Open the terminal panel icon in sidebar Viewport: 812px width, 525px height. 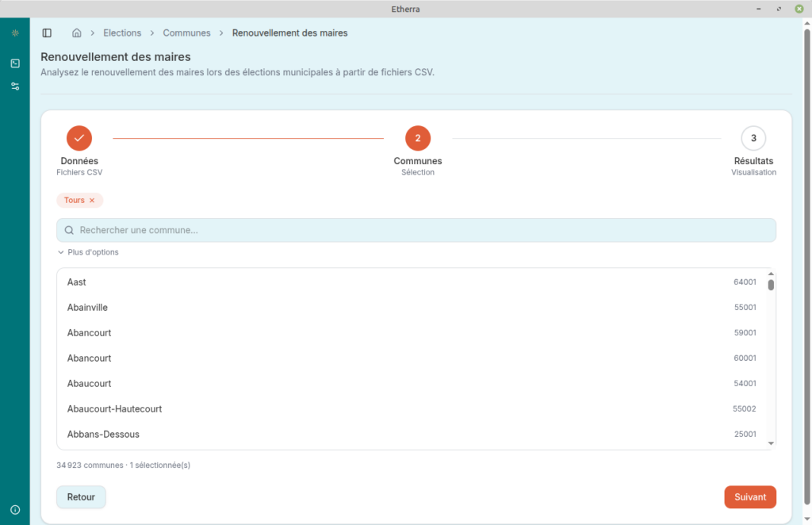(x=15, y=63)
